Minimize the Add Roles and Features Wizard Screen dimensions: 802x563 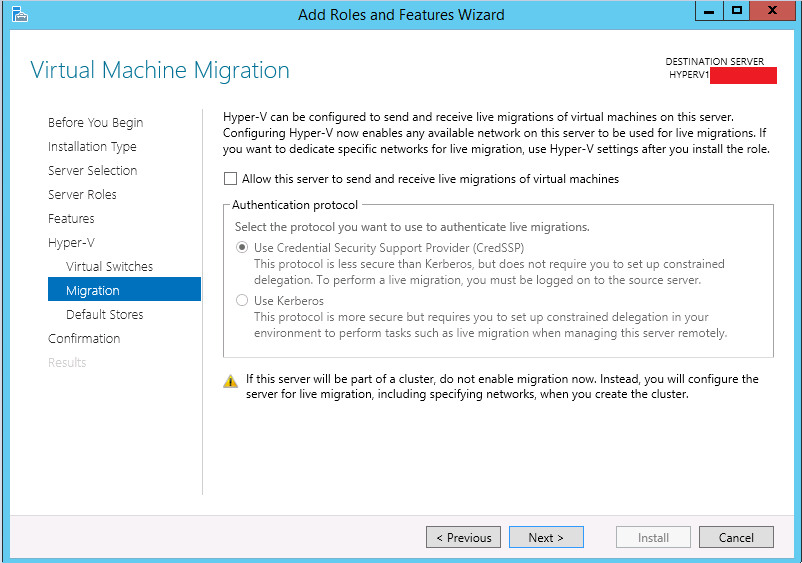709,11
